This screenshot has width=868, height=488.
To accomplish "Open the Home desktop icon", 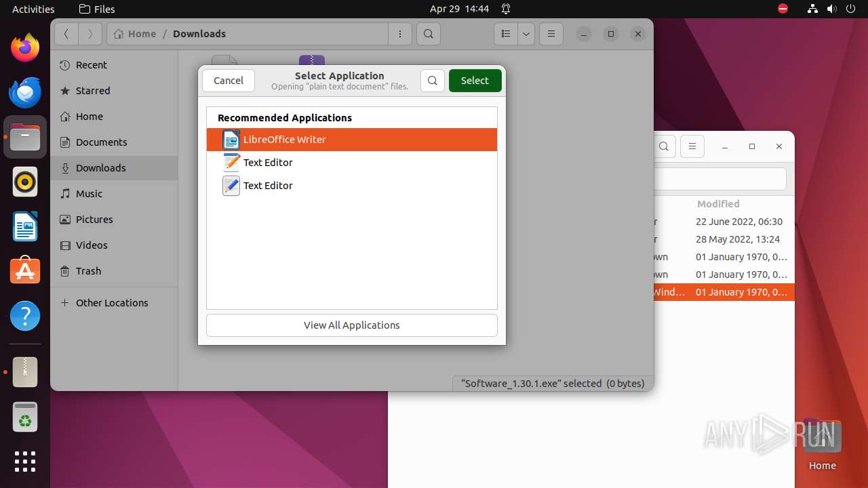I will 822,445.
